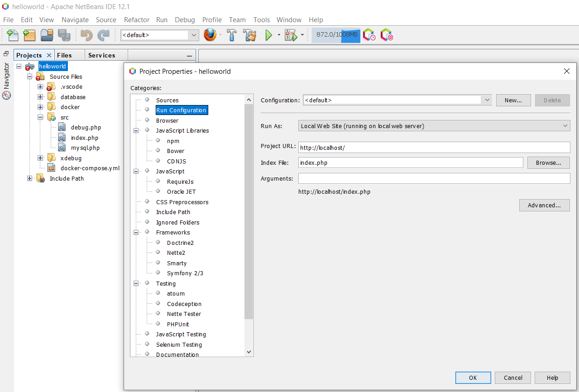The width and height of the screenshot is (579, 392).
Task: Open the Debug menu
Action: pos(185,19)
